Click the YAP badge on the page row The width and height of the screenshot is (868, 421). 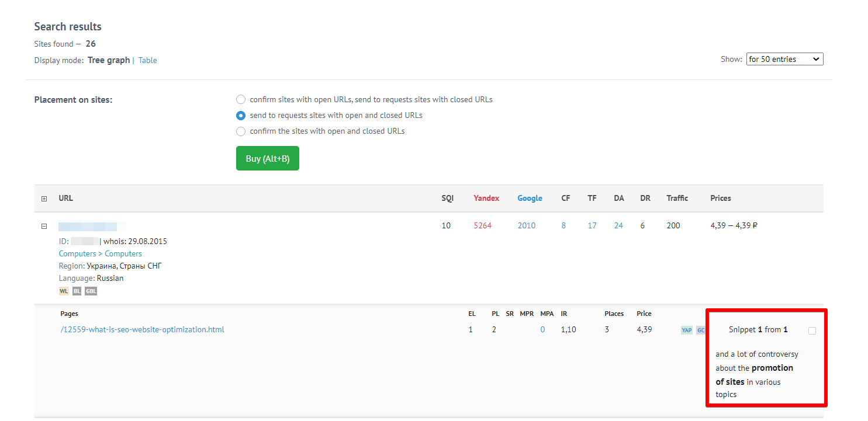(687, 330)
